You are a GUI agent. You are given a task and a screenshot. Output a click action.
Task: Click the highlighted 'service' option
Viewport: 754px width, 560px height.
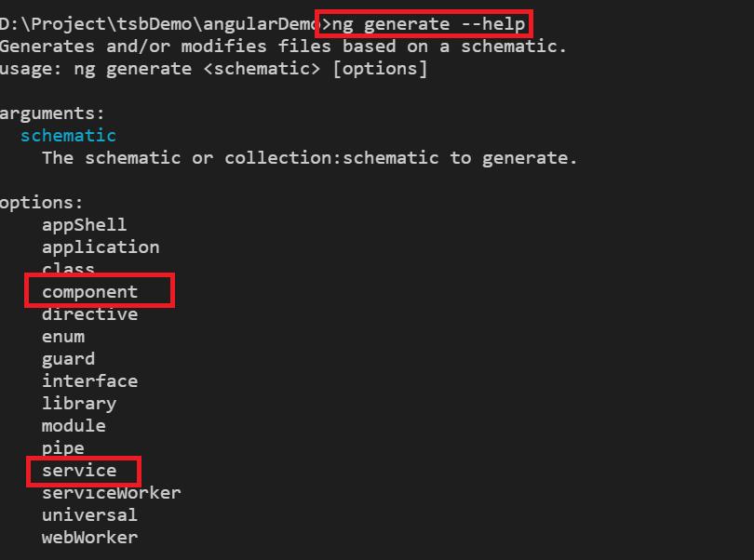point(79,470)
